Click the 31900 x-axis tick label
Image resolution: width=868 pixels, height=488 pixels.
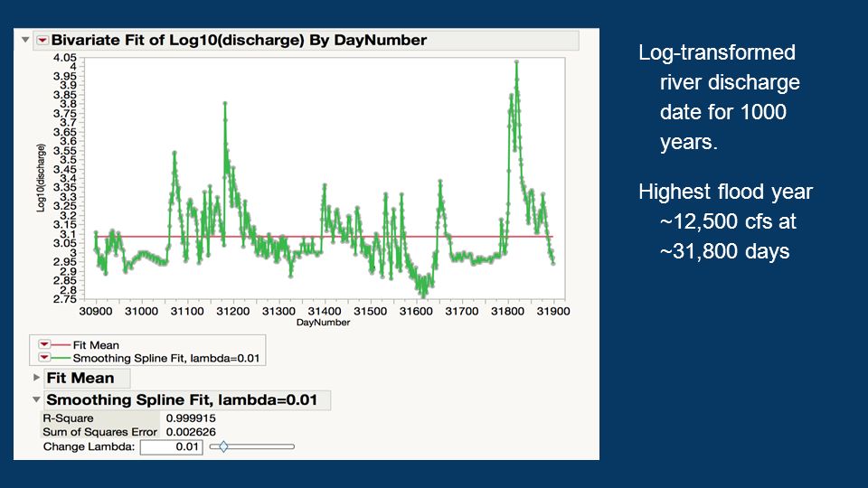tap(553, 311)
